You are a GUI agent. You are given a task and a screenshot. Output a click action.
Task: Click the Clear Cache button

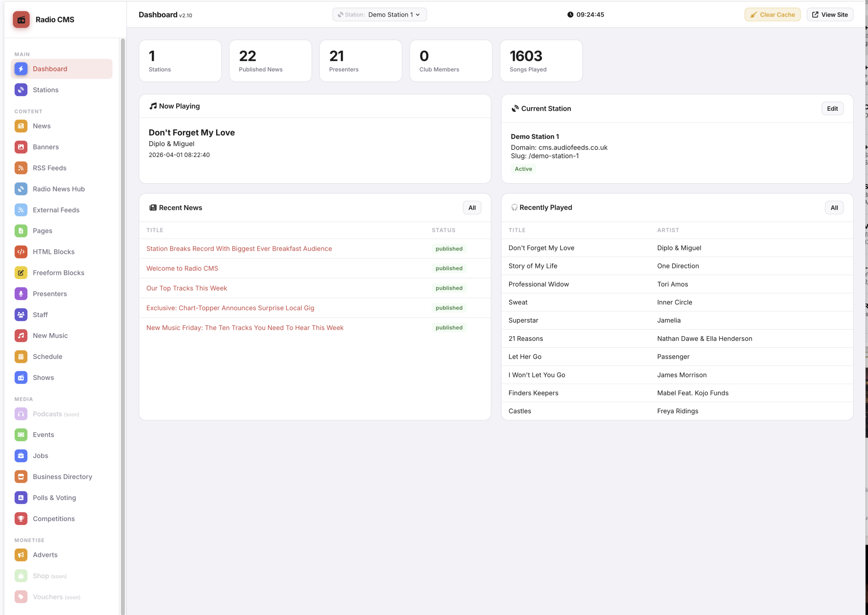point(772,14)
